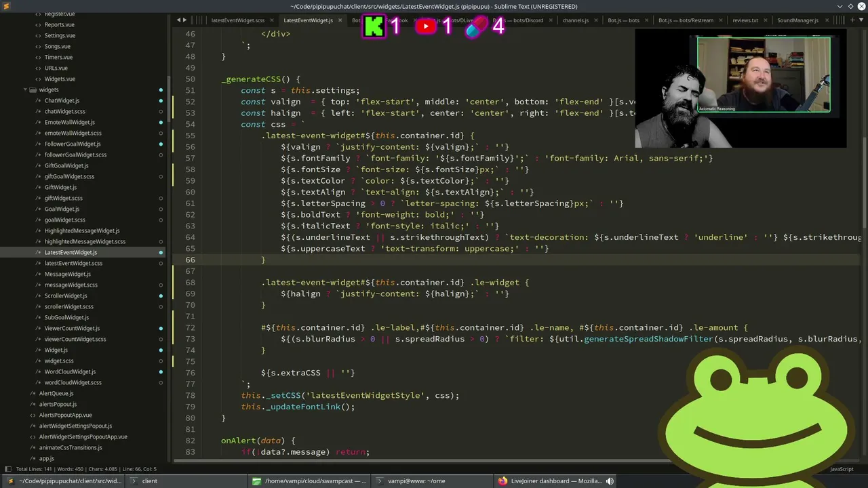Open Widgets.vue in sidebar
This screenshot has height=488, width=868.
pyautogui.click(x=60, y=79)
